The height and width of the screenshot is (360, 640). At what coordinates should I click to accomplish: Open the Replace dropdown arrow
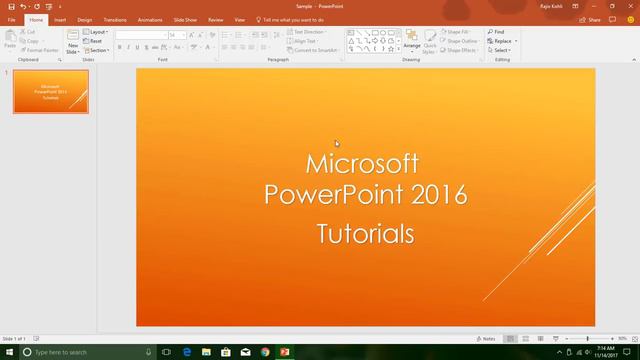point(516,41)
